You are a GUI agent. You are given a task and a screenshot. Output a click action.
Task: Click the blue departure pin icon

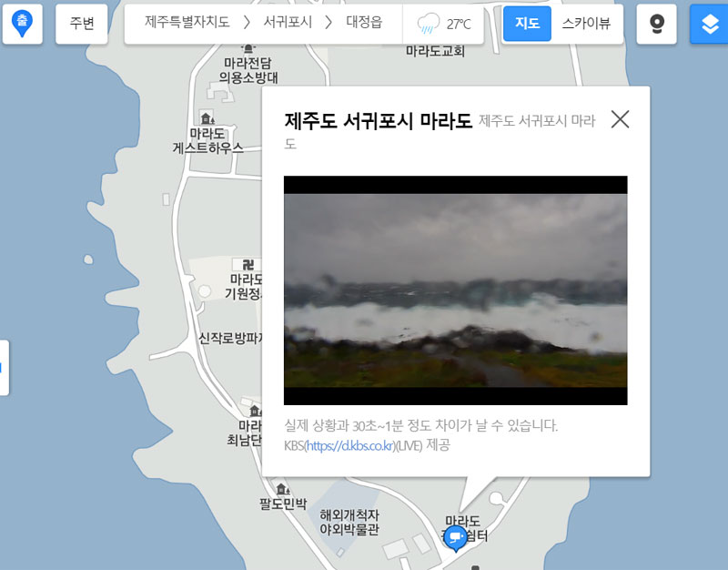[x=22, y=24]
